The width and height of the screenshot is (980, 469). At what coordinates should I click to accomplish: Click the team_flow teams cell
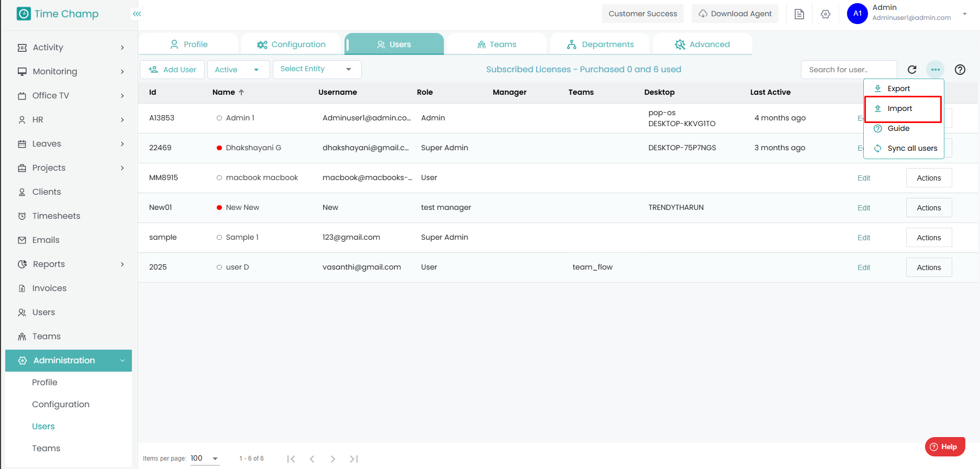tap(593, 267)
